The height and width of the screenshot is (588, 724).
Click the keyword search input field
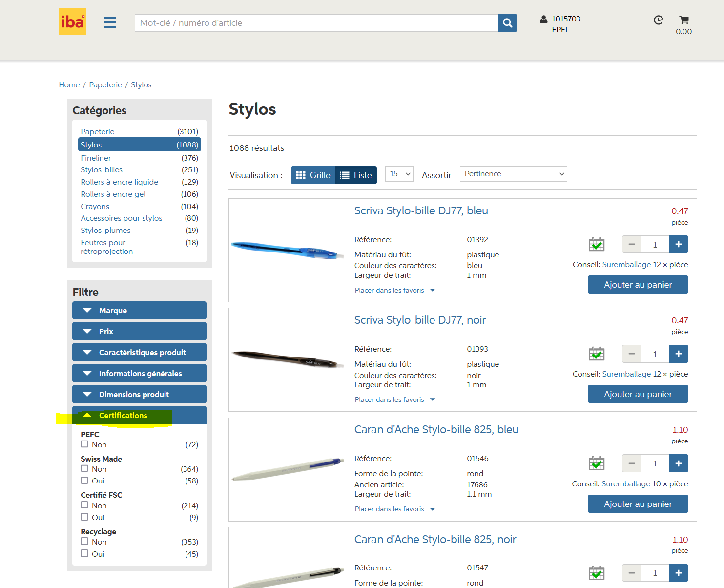(x=316, y=23)
